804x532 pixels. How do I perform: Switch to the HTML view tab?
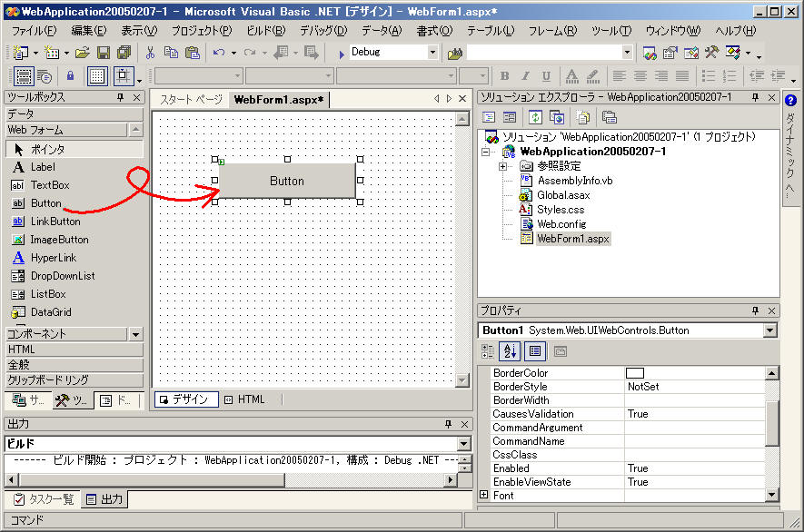[245, 399]
